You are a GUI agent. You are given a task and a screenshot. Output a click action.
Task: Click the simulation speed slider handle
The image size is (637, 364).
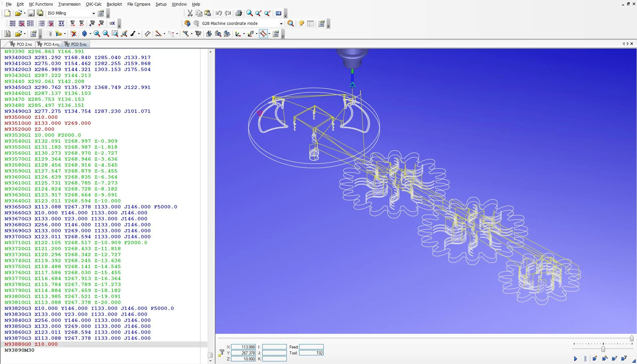tap(603, 349)
